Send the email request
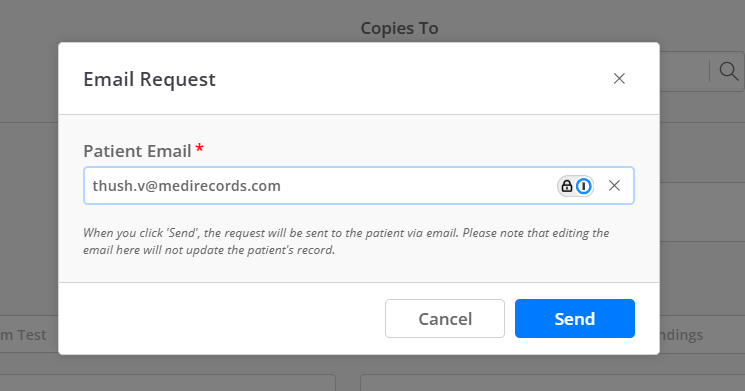The width and height of the screenshot is (745, 391). tap(574, 318)
